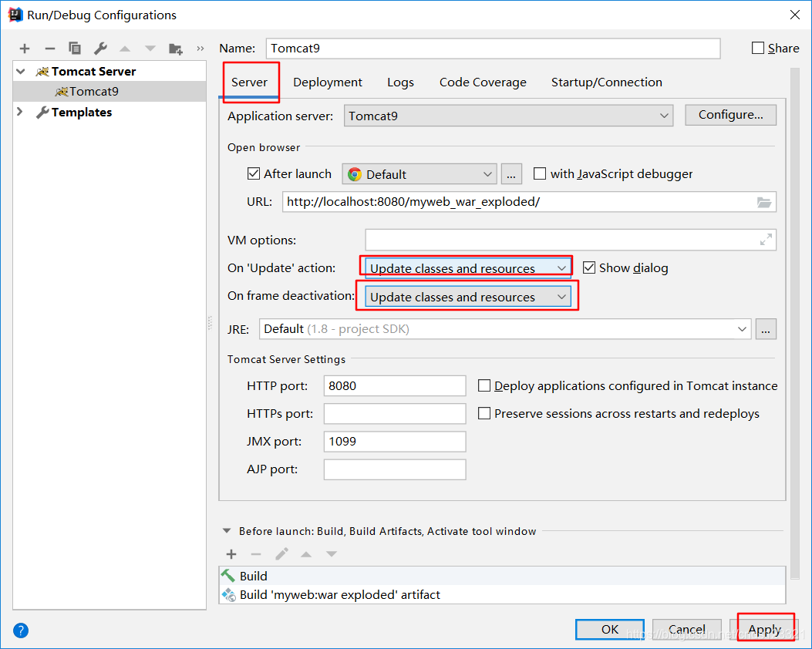Move before launch task down
This screenshot has width=812, height=649.
click(332, 554)
